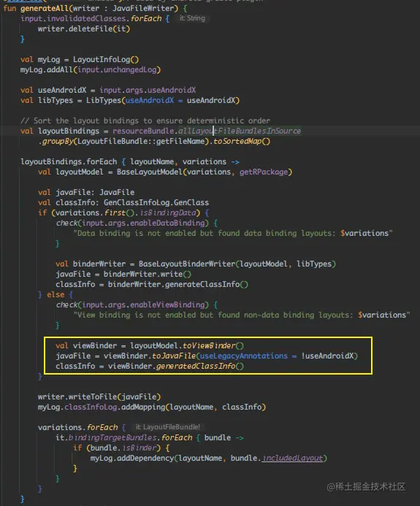The width and height of the screenshot is (420, 506).
Task: Click the toViewBinder() call
Action: [x=213, y=346]
